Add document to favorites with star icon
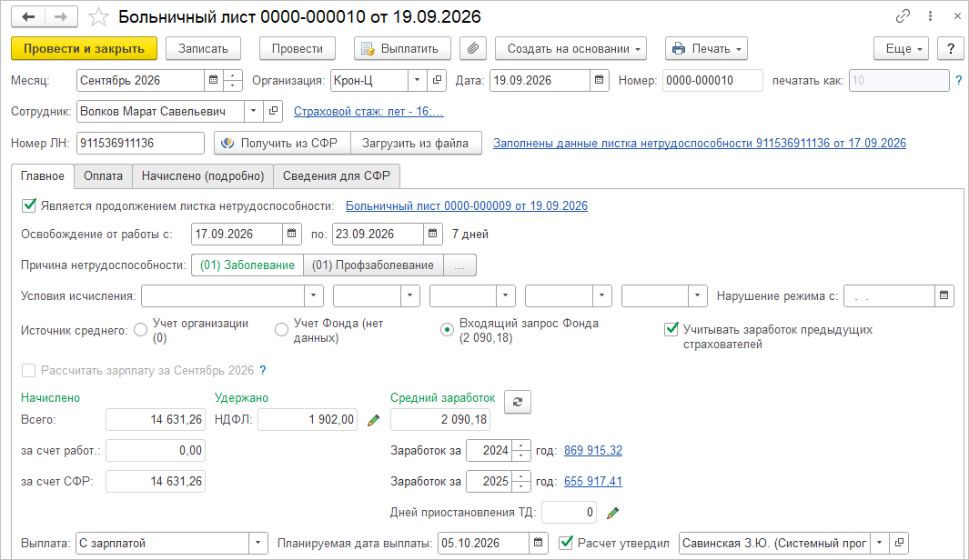This screenshot has width=969, height=560. coord(98,16)
